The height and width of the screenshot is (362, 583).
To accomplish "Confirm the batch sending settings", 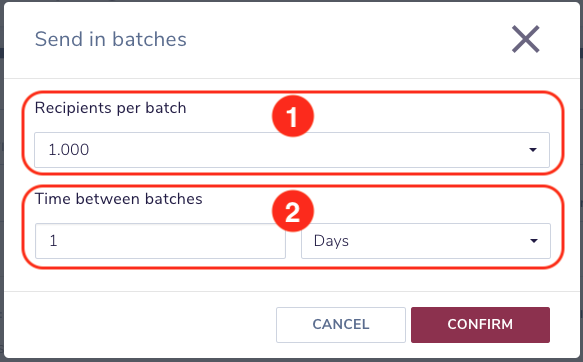I will [x=480, y=324].
